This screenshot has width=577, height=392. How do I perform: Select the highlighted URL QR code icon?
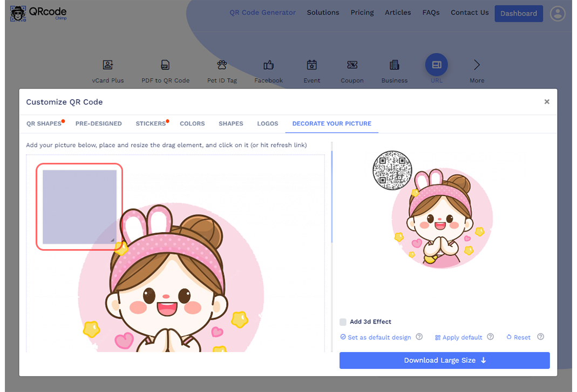(x=436, y=64)
